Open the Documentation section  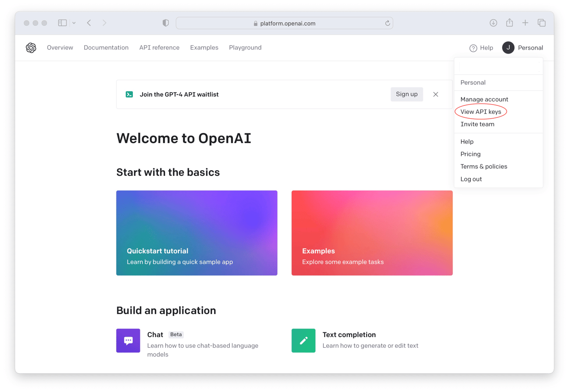click(x=106, y=47)
